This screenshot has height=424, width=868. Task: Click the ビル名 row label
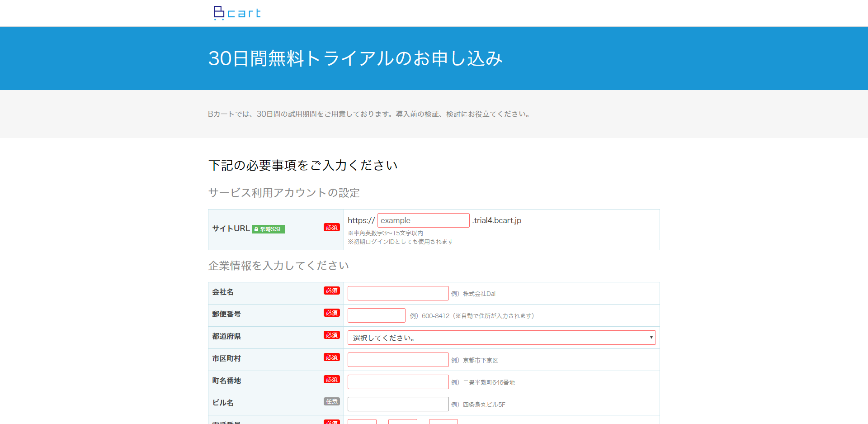(x=223, y=403)
